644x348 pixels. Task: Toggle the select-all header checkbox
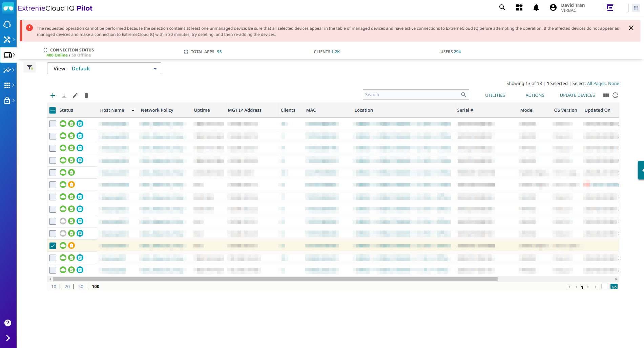click(53, 110)
